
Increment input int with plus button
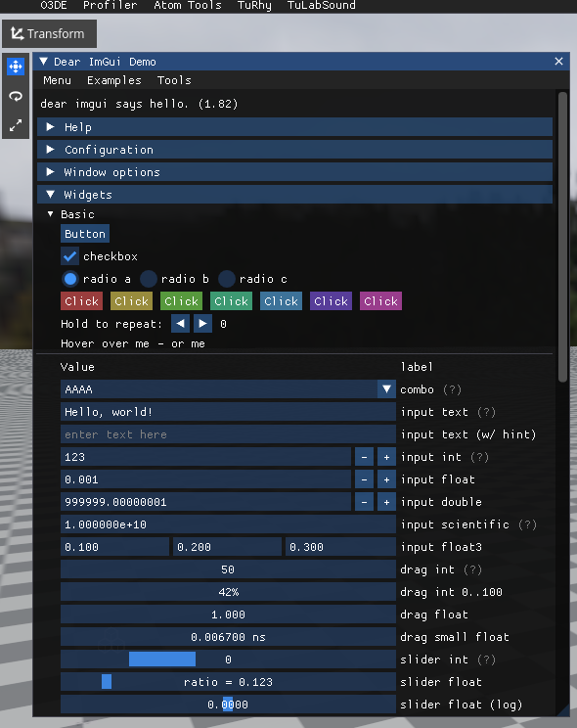coord(386,457)
